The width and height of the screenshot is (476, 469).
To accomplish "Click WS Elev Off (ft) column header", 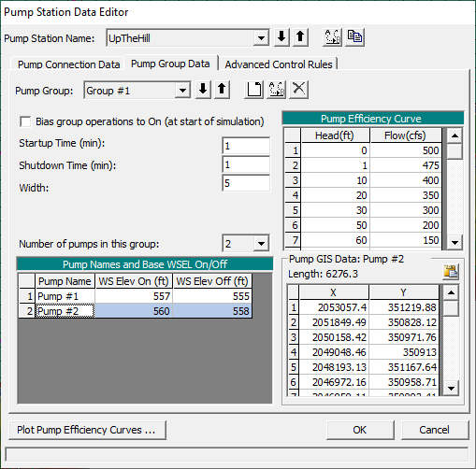I will pyautogui.click(x=212, y=281).
